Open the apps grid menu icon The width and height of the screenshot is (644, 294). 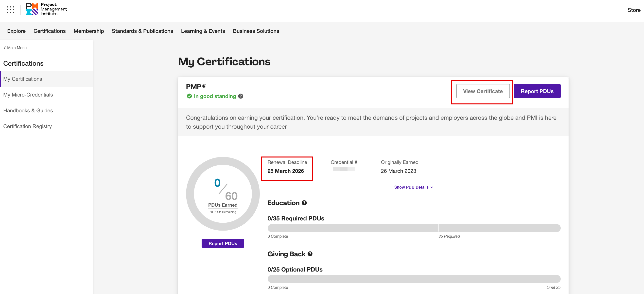coord(10,10)
